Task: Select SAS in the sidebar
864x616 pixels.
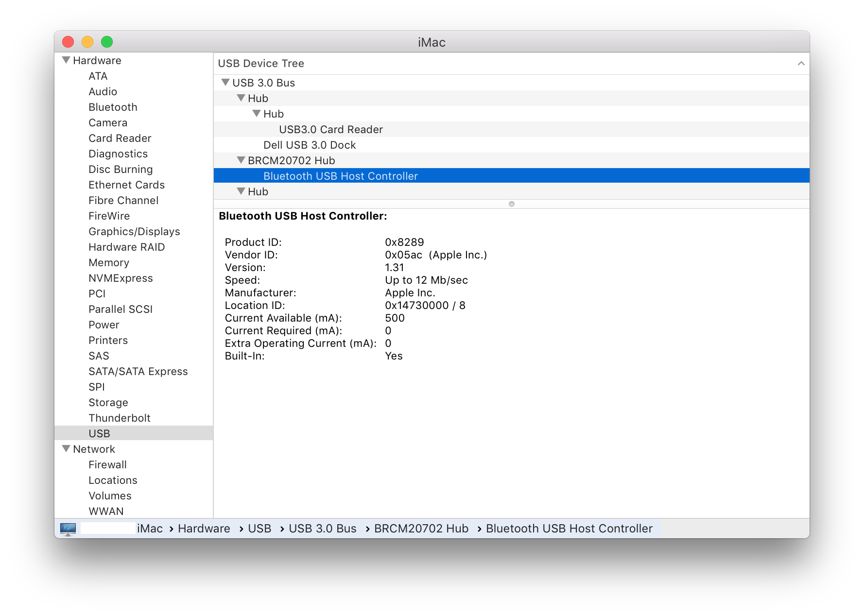Action: (x=134, y=356)
